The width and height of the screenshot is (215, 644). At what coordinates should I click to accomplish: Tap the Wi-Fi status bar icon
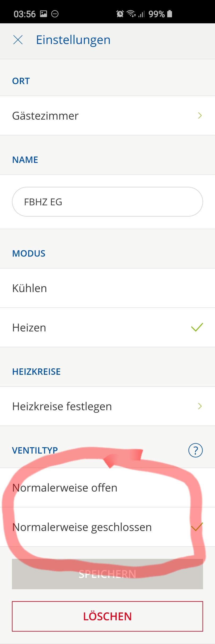point(131,14)
